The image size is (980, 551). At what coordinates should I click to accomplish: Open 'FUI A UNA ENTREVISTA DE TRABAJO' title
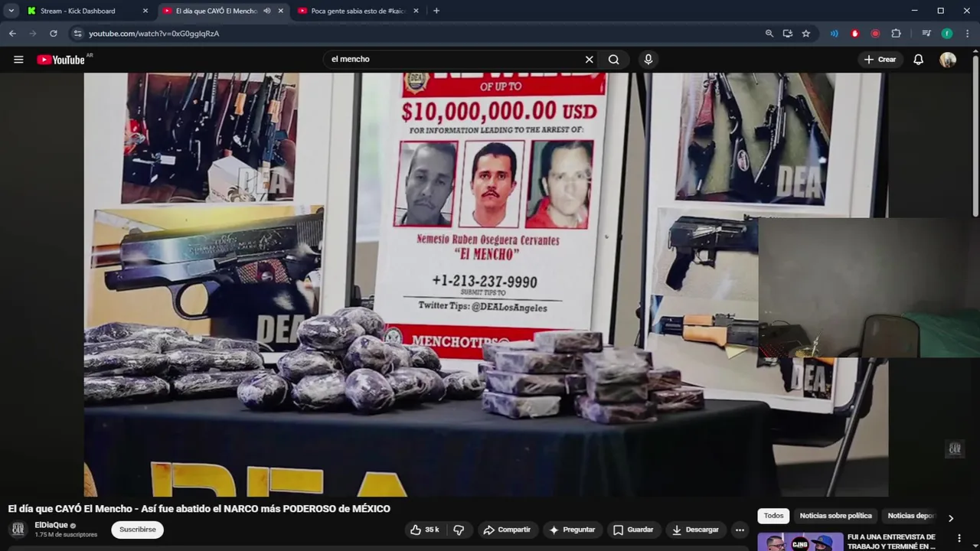pos(891,542)
